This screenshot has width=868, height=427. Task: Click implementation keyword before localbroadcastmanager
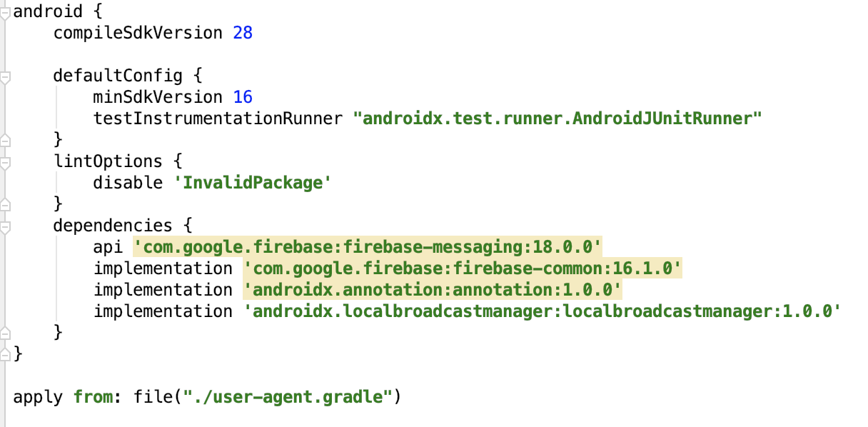coord(163,312)
